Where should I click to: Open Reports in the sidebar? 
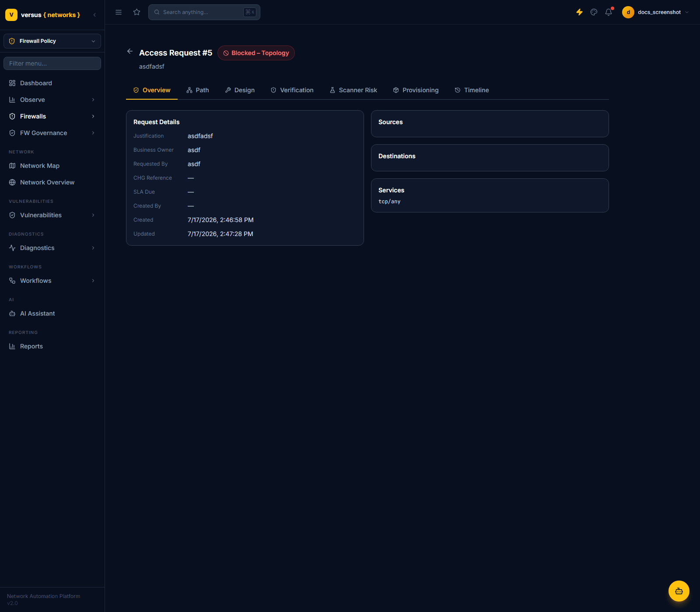[52, 346]
